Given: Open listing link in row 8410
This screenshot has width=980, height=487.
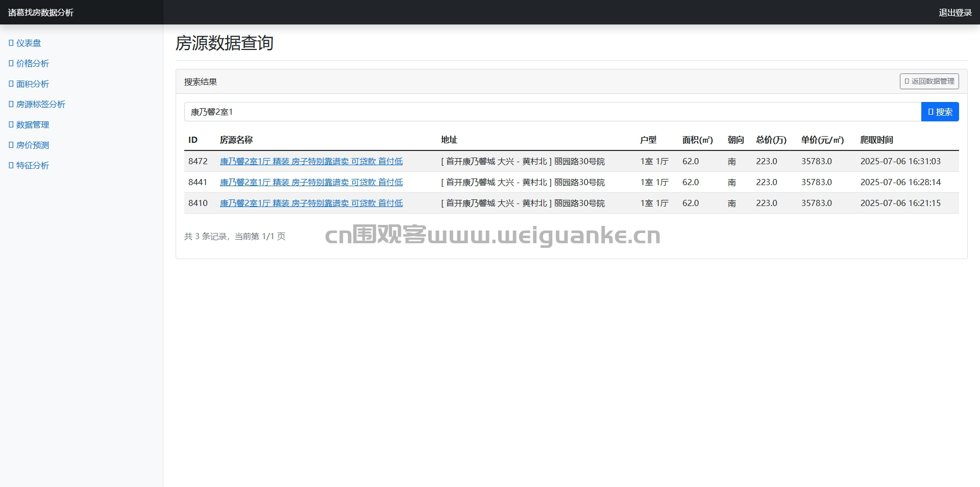Looking at the screenshot, I should coord(311,203).
